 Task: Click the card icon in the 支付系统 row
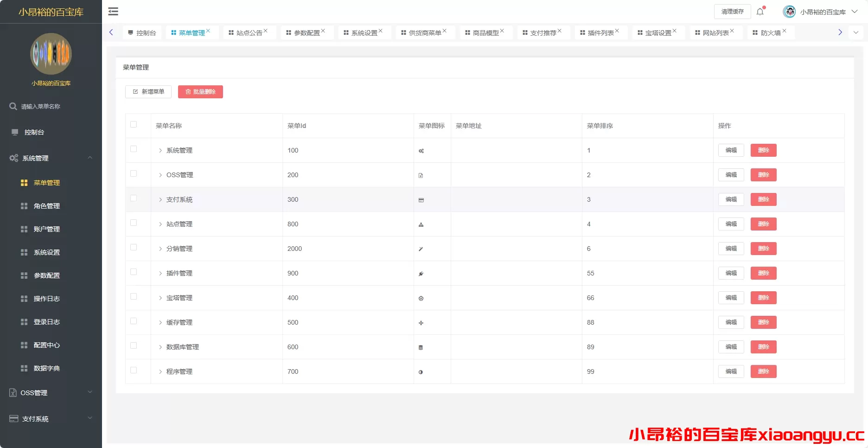421,199
